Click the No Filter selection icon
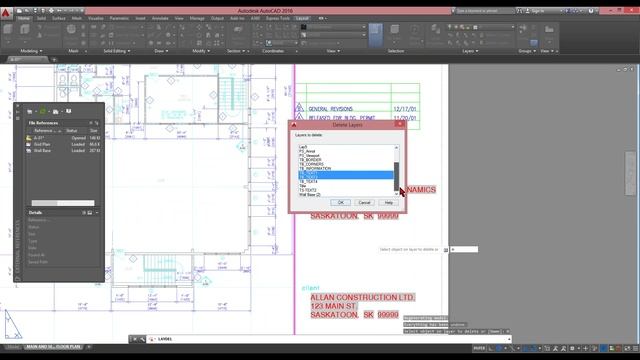This screenshot has height=360, width=640. pyautogui.click(x=395, y=29)
